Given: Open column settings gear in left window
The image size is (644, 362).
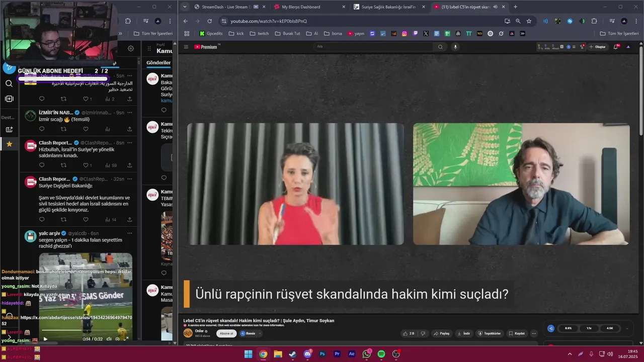Looking at the screenshot, I should [x=131, y=49].
